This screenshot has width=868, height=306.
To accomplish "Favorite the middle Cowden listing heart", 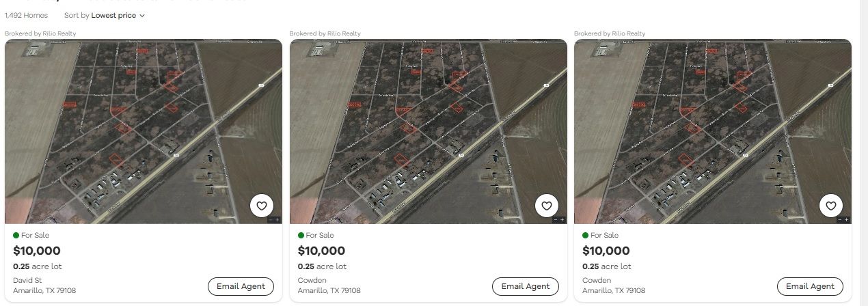I will pos(546,206).
